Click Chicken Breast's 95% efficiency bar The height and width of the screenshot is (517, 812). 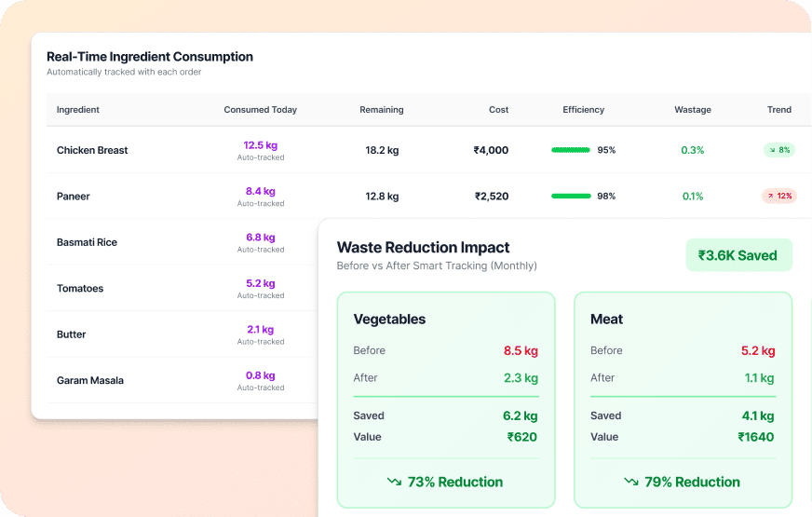coord(571,150)
